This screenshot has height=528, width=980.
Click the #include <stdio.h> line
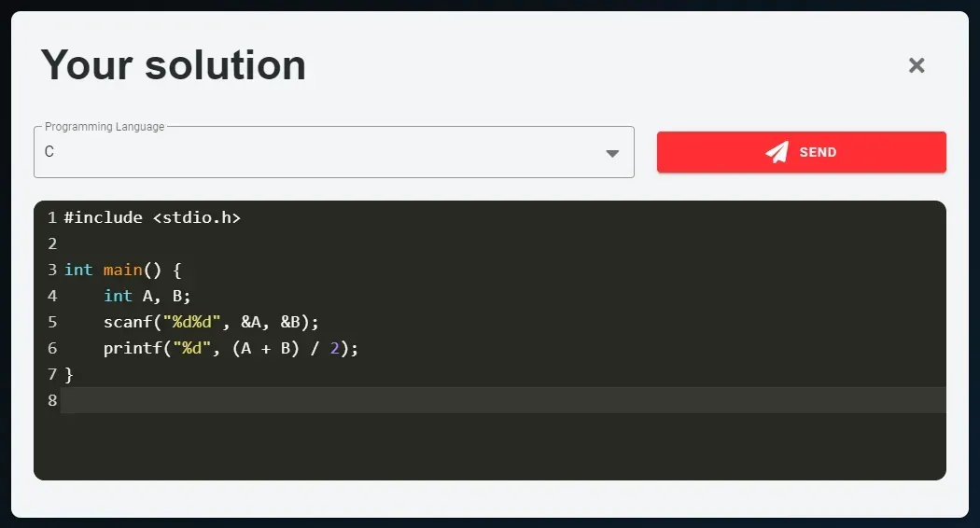(x=152, y=217)
